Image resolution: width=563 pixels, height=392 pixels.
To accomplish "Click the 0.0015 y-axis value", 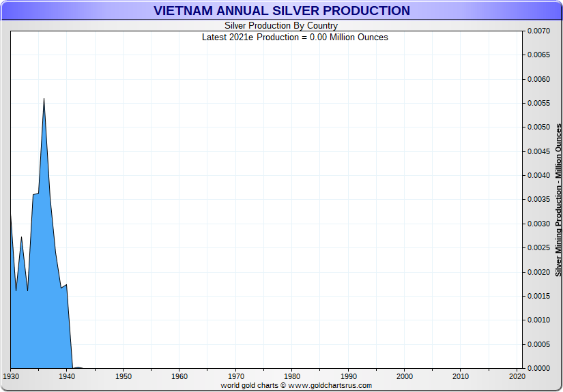I will [538, 296].
